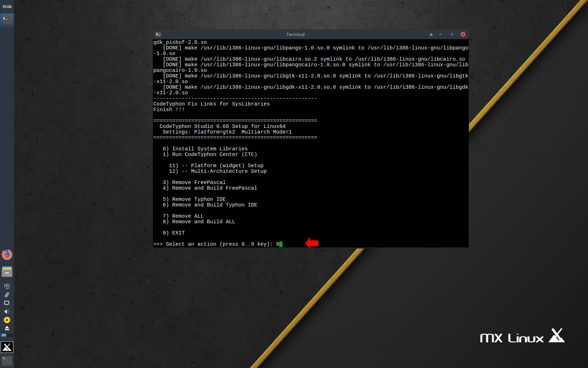Open the volume speaker tray icon

pyautogui.click(x=7, y=312)
